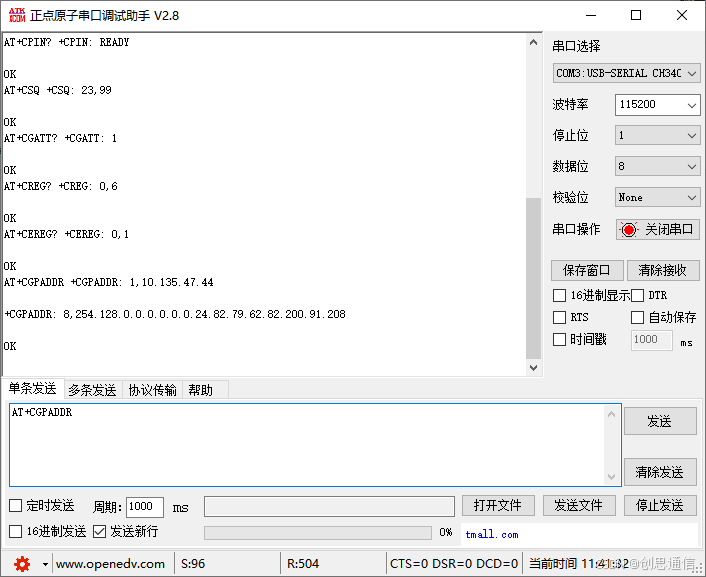Click the send box scroll down arrow
This screenshot has height=577, width=706.
(611, 477)
